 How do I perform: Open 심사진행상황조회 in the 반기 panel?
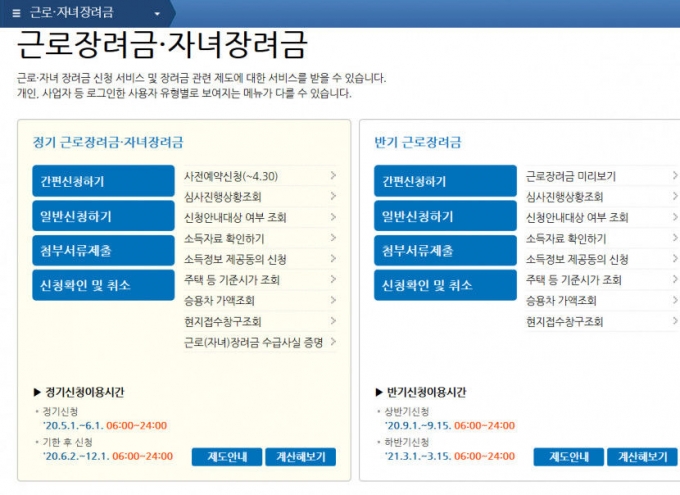[565, 197]
